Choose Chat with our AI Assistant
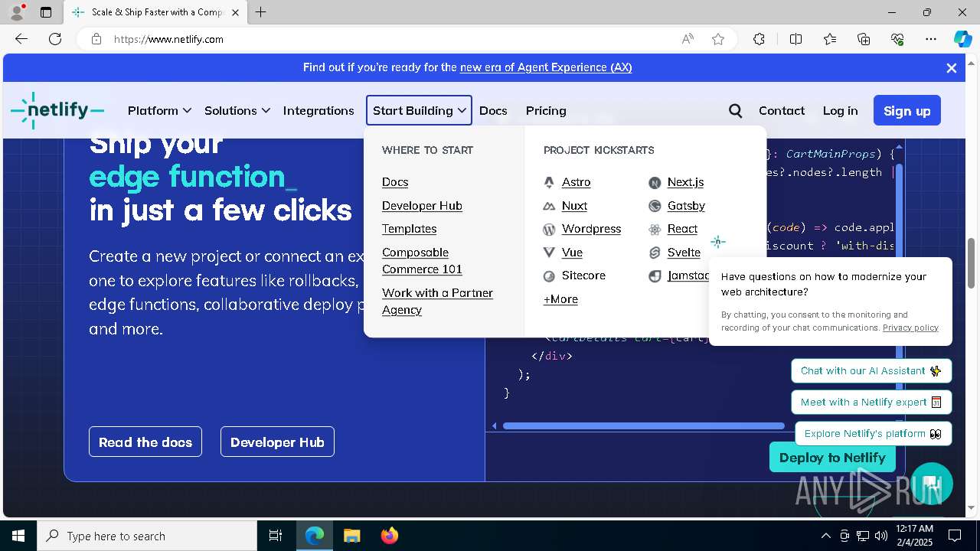Viewport: 980px width, 551px height. coord(871,371)
